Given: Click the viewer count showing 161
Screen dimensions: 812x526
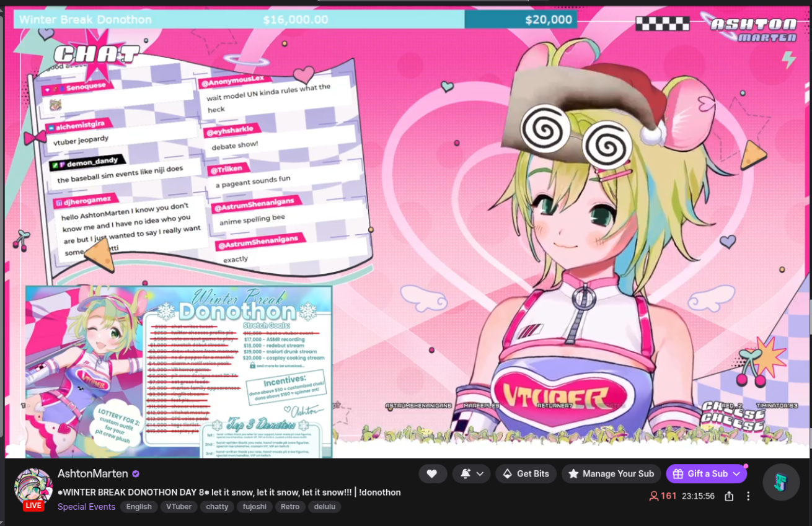Looking at the screenshot, I should (663, 496).
